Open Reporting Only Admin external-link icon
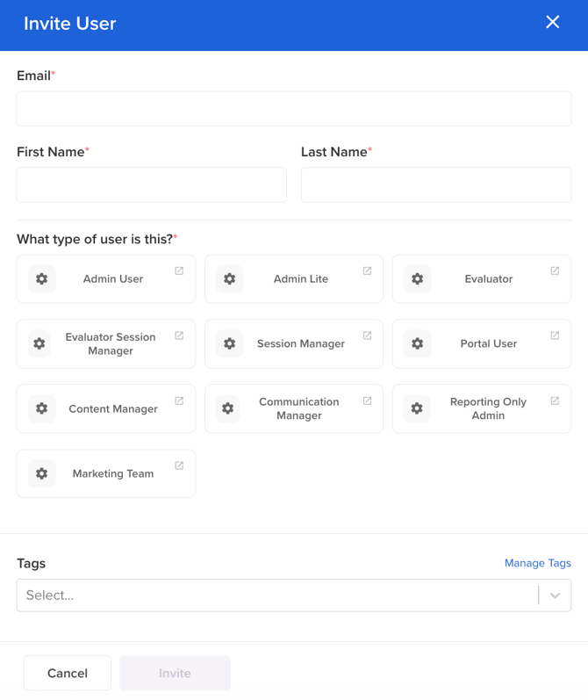 (555, 401)
